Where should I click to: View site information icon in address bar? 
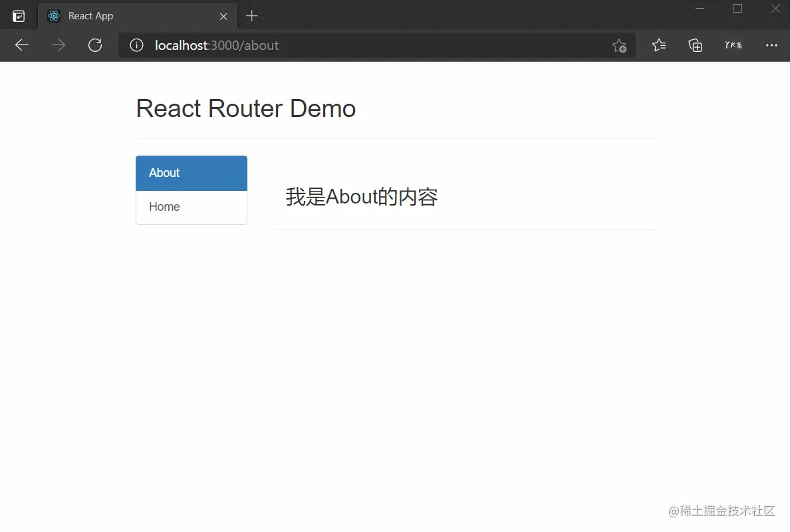click(136, 45)
